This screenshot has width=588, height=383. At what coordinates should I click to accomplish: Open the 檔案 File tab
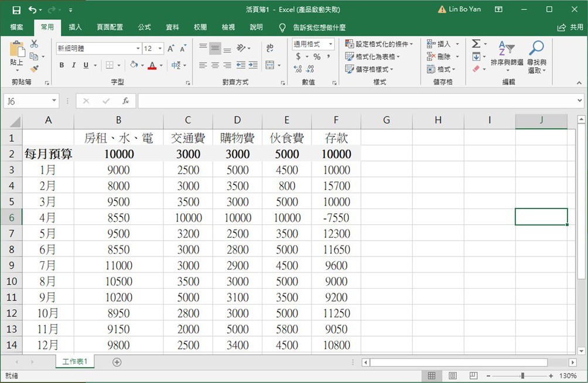point(16,27)
